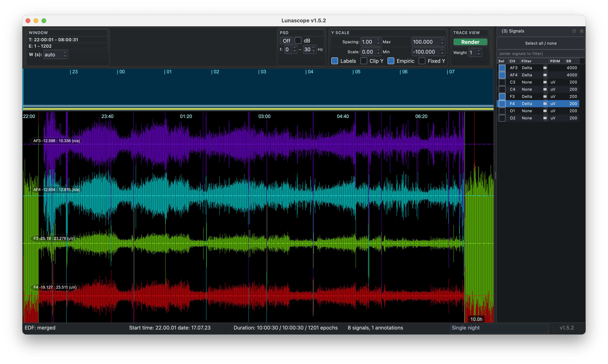Click Select all / none button

541,43
